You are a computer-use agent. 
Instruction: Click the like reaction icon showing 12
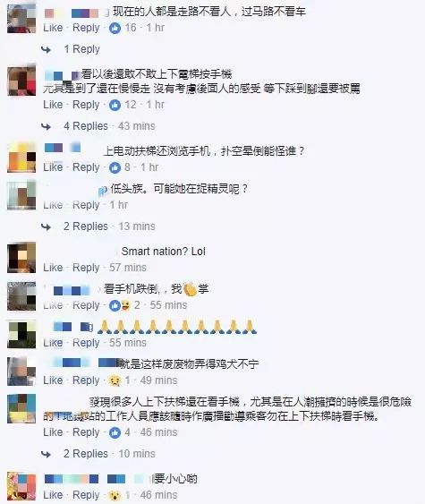pyautogui.click(x=115, y=105)
